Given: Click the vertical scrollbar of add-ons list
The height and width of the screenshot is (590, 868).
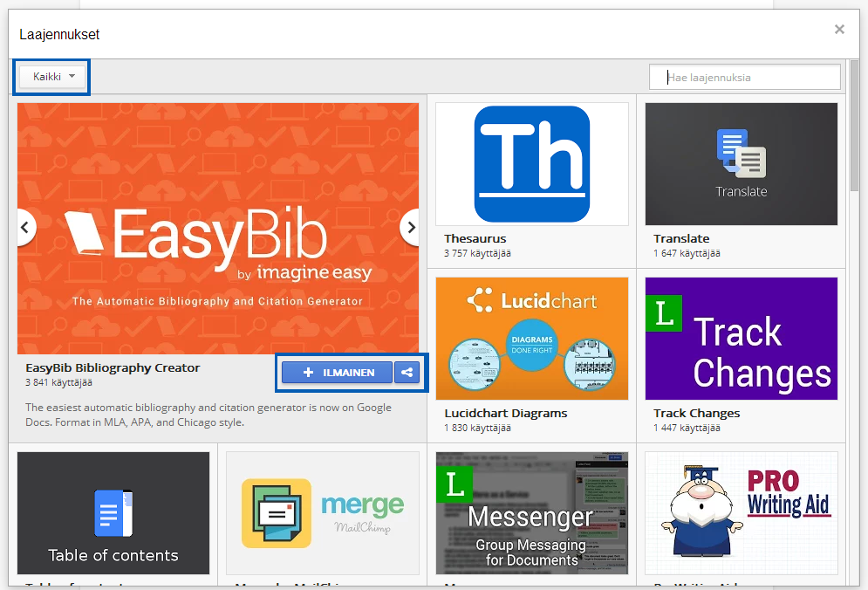Looking at the screenshot, I should pos(854,131).
